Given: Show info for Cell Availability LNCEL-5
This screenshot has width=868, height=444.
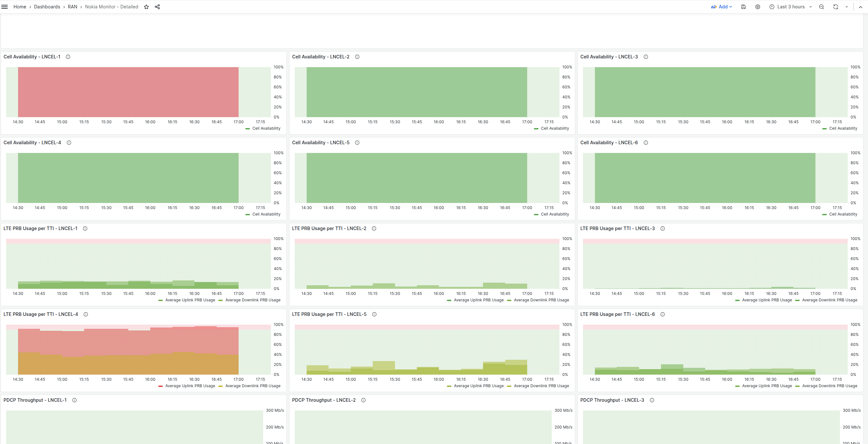Looking at the screenshot, I should point(357,143).
